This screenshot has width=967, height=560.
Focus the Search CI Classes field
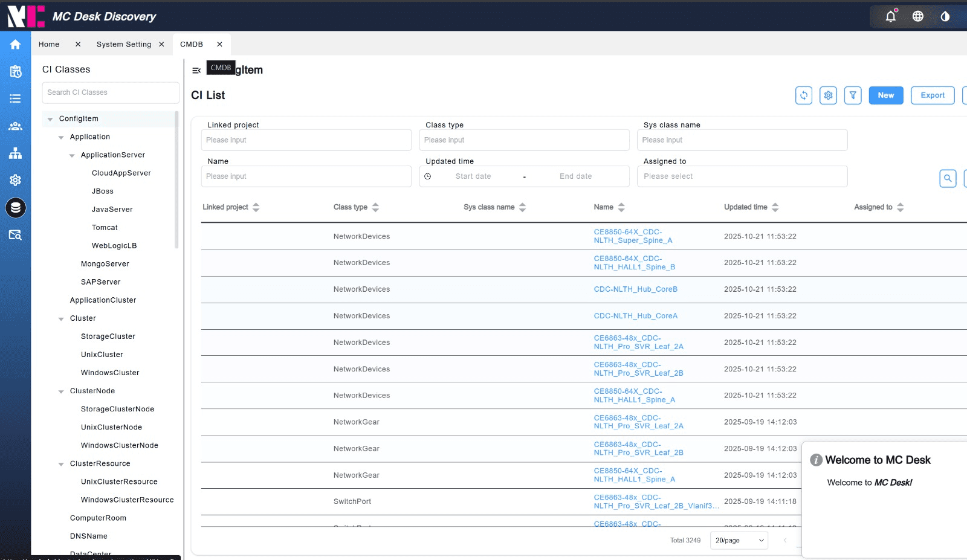[x=111, y=92]
